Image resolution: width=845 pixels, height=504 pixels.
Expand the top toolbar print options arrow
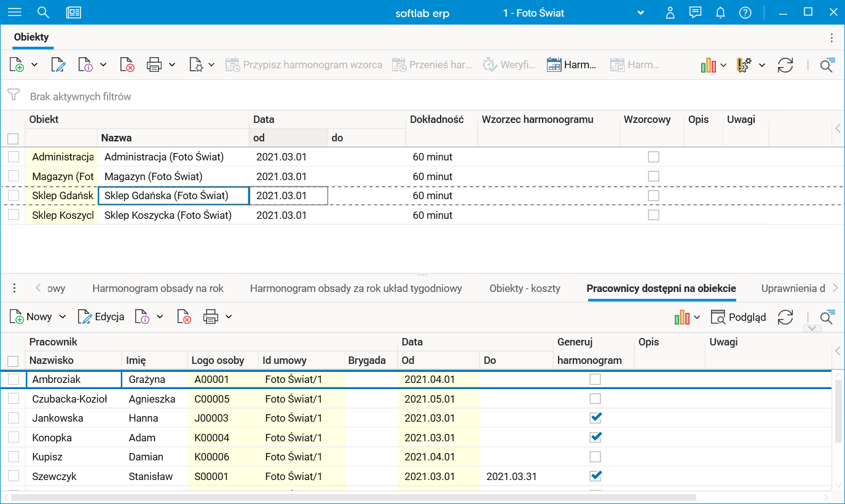(x=172, y=65)
